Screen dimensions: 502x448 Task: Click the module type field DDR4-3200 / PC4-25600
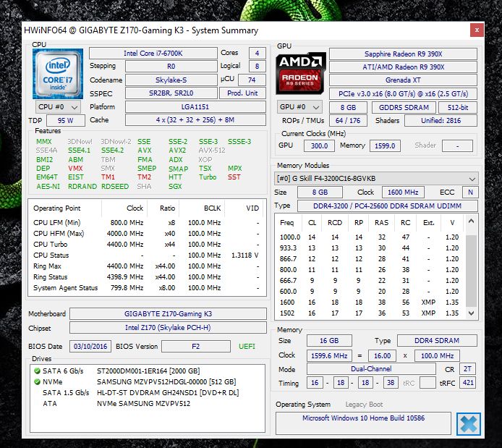[388, 206]
